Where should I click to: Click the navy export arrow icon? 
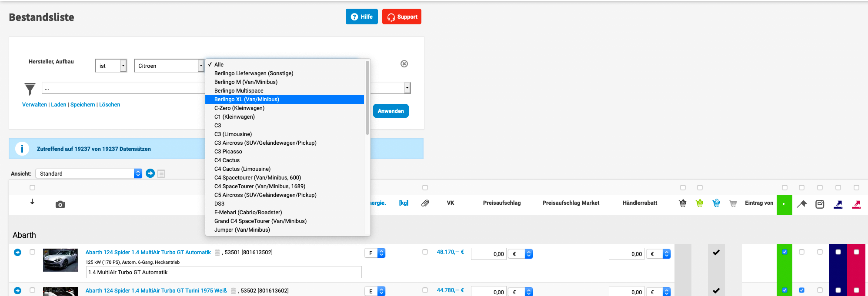point(838,204)
